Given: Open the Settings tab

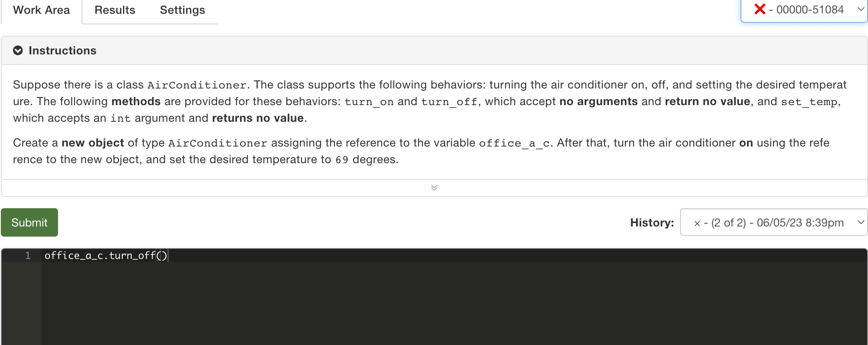Looking at the screenshot, I should click(x=182, y=10).
